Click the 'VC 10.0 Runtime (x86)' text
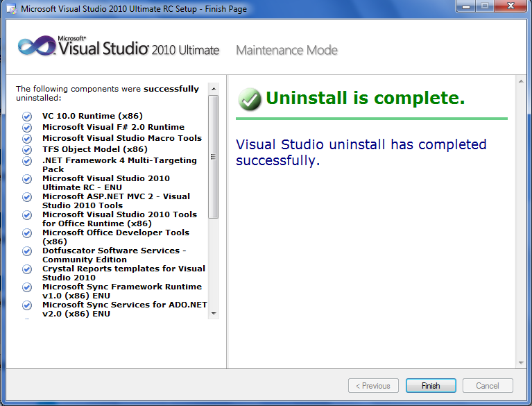The width and height of the screenshot is (532, 406). tap(92, 116)
